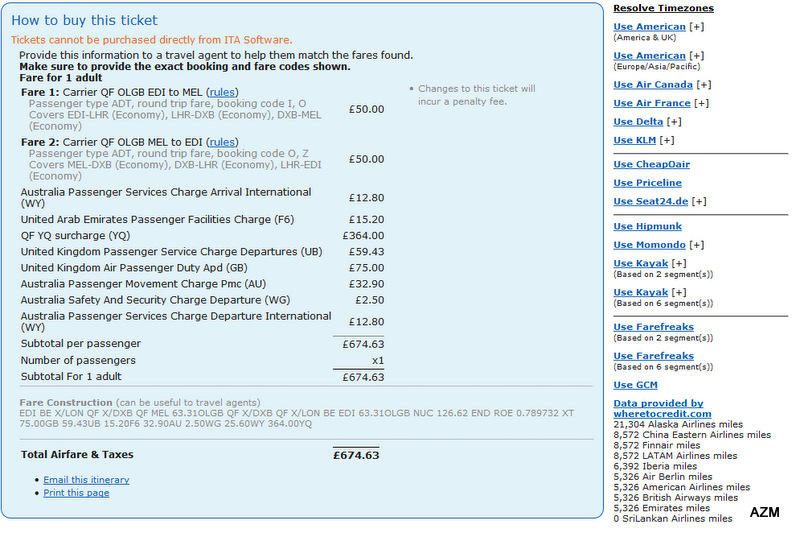Click the Use Air Canada link

pos(653,85)
